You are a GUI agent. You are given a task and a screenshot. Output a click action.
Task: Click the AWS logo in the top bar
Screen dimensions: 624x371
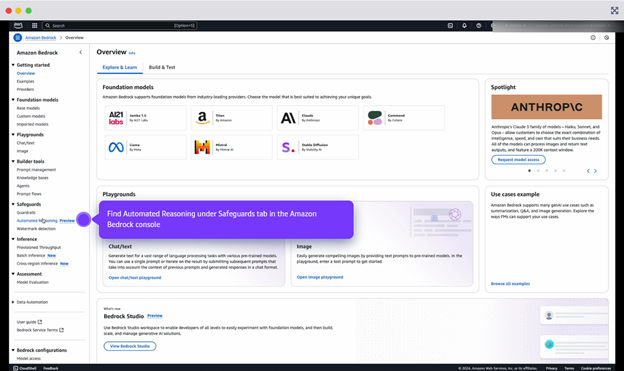[18, 25]
